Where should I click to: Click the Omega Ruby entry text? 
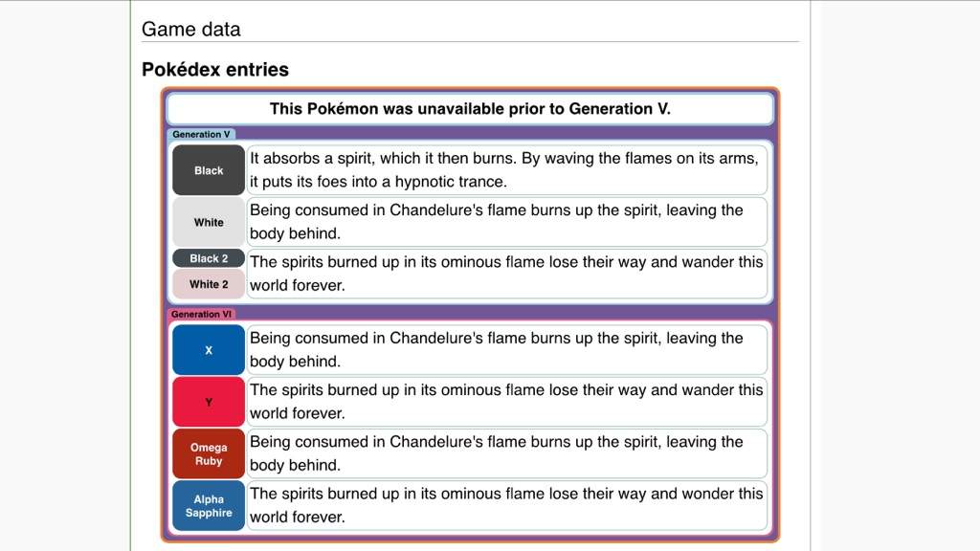click(x=506, y=453)
